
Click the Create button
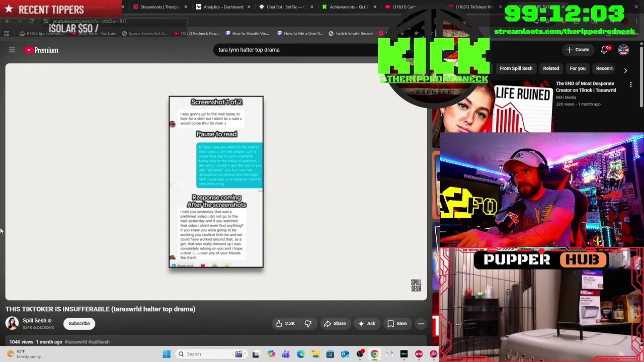tap(578, 50)
